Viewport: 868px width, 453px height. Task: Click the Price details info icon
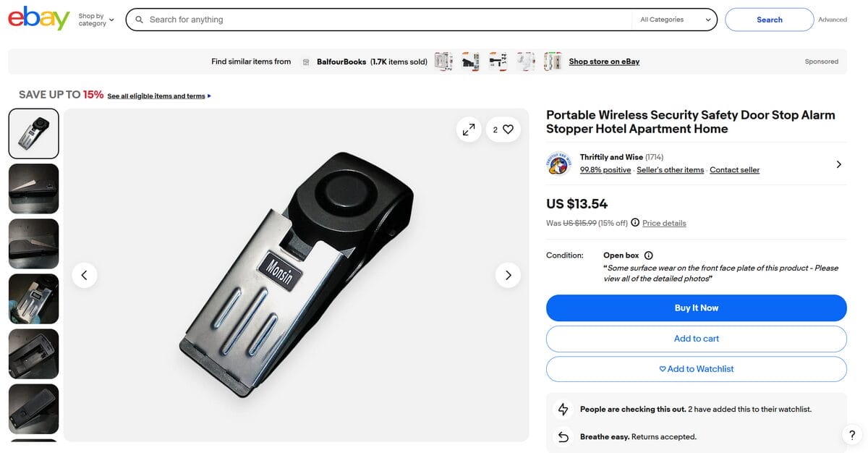634,223
